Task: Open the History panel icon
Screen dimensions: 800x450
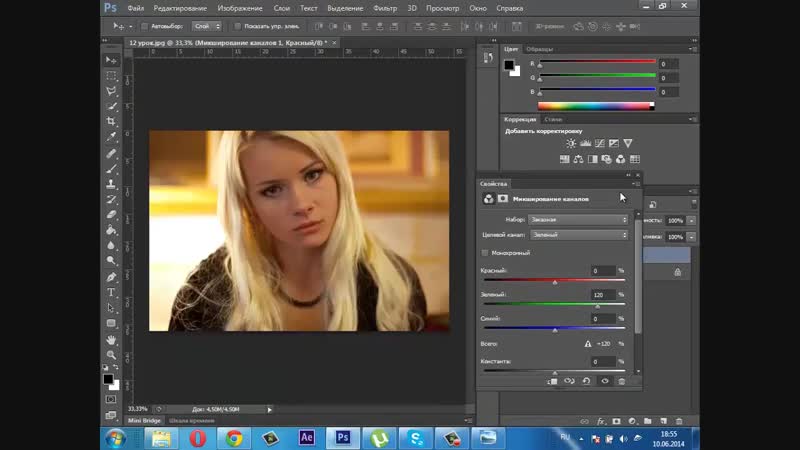Action: pos(488,58)
